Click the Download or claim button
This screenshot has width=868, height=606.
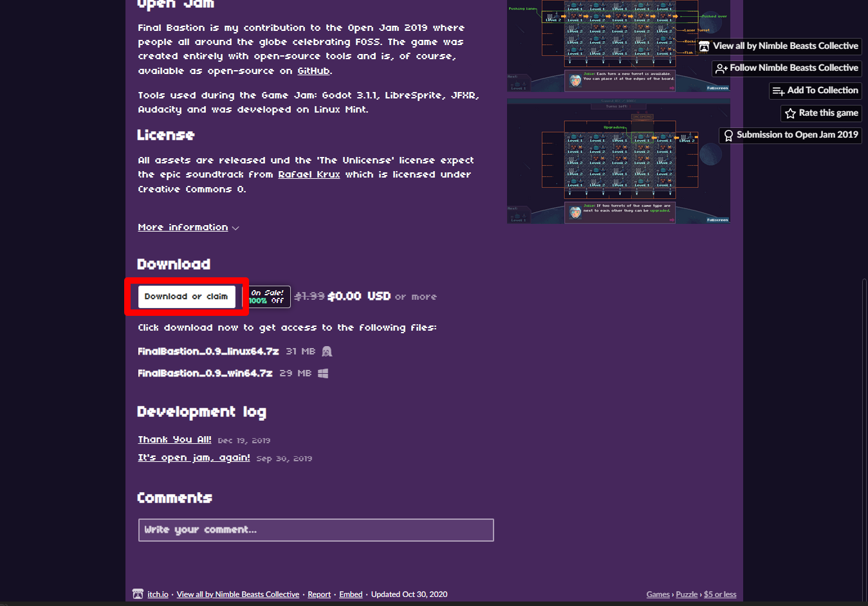click(187, 297)
